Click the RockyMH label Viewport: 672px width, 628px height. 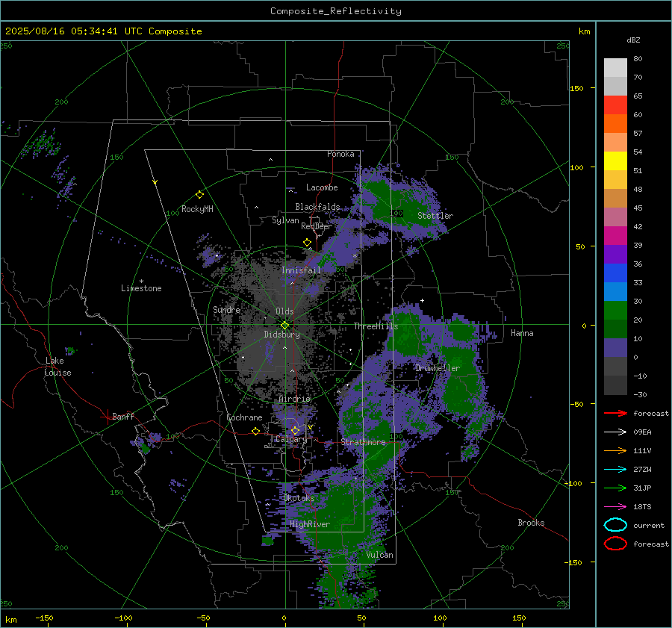click(x=197, y=209)
